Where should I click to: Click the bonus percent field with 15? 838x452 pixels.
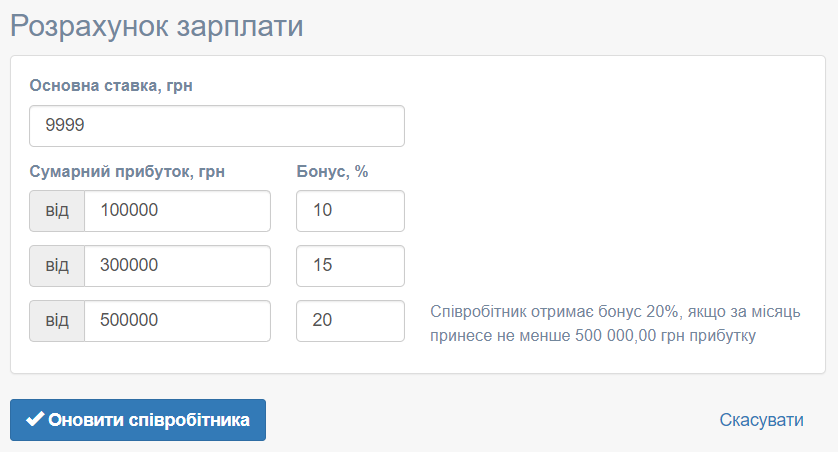351,266
